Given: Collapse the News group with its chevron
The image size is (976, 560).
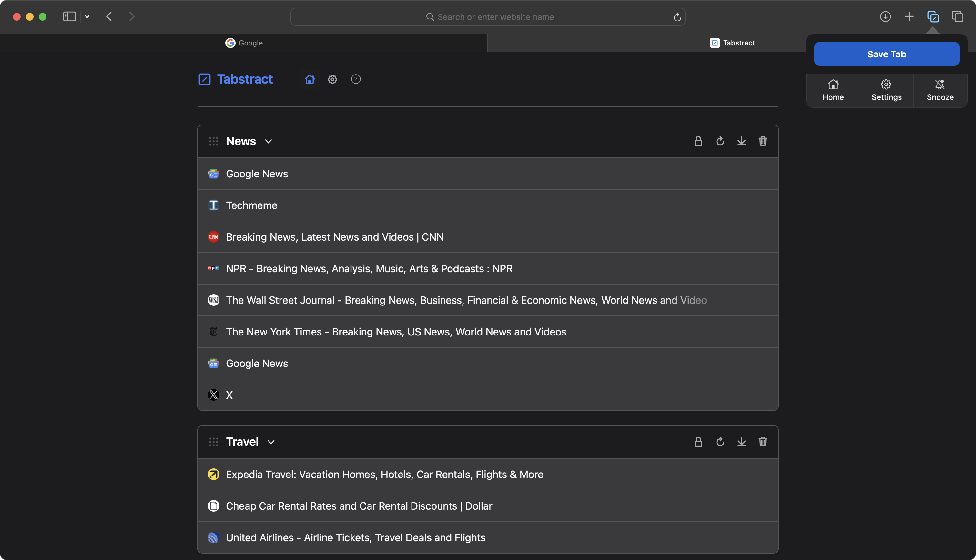Looking at the screenshot, I should pyautogui.click(x=269, y=142).
